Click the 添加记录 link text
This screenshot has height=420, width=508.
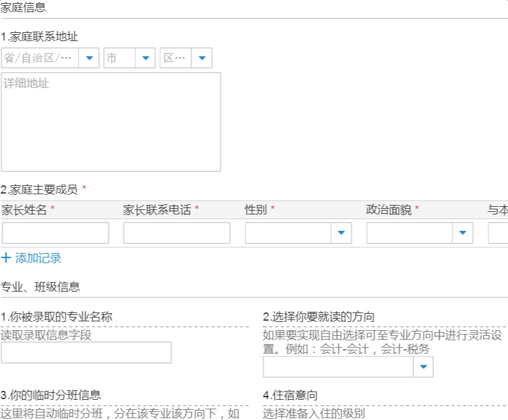[38, 258]
